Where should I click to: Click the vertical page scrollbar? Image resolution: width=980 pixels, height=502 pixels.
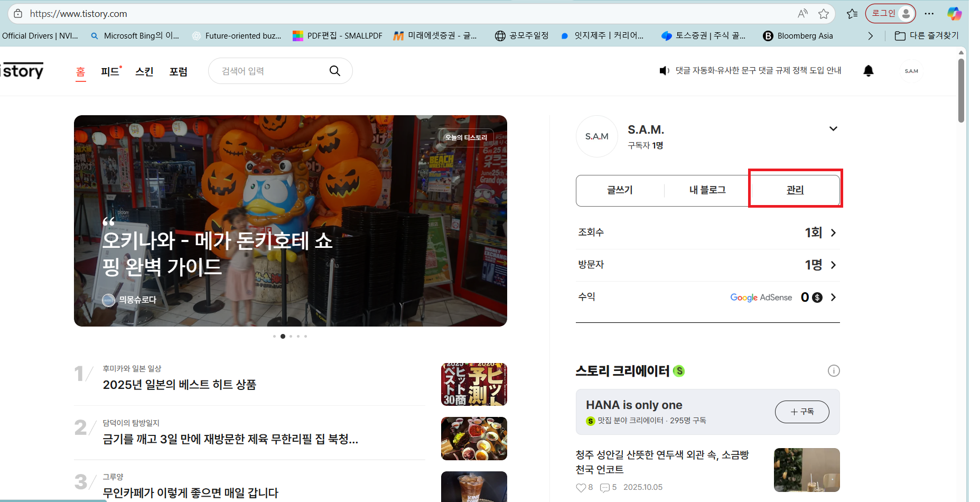point(961,90)
